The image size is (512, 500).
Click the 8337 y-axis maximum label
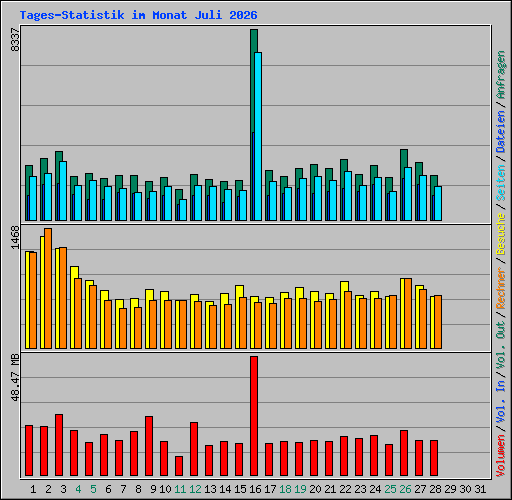(15, 40)
